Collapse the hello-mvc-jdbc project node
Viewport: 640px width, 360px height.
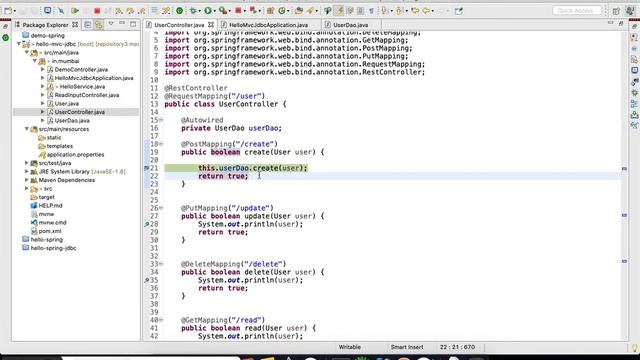19,44
